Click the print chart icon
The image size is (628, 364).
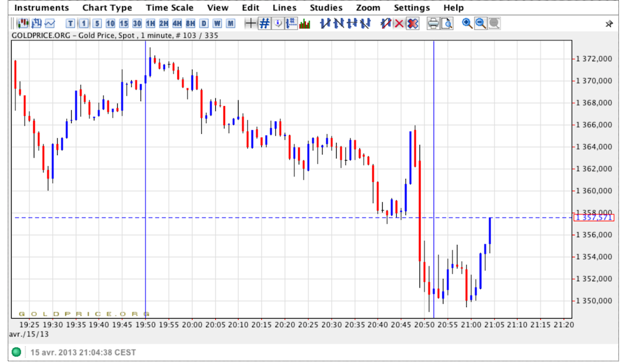433,23
